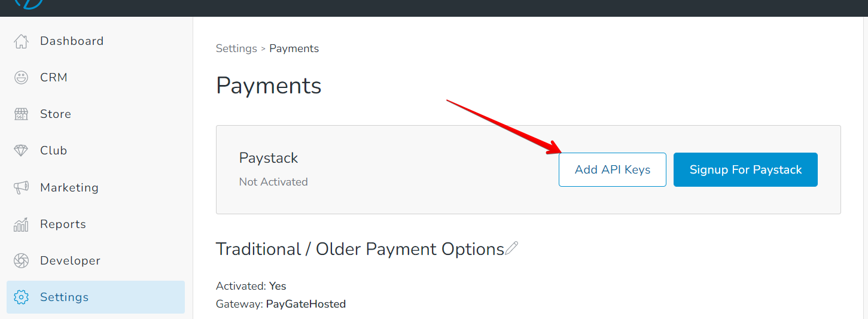Click the house icon beside Dashboard
Viewport: 868px width, 319px height.
(x=21, y=41)
